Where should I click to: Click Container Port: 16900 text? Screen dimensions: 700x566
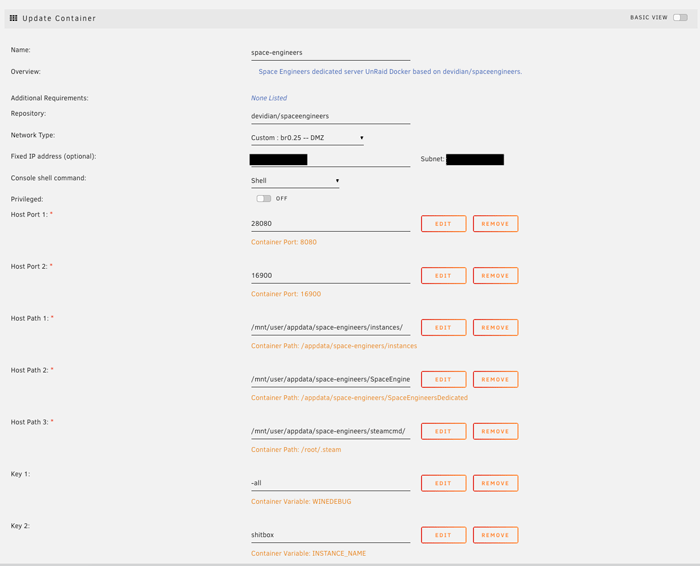286,294
